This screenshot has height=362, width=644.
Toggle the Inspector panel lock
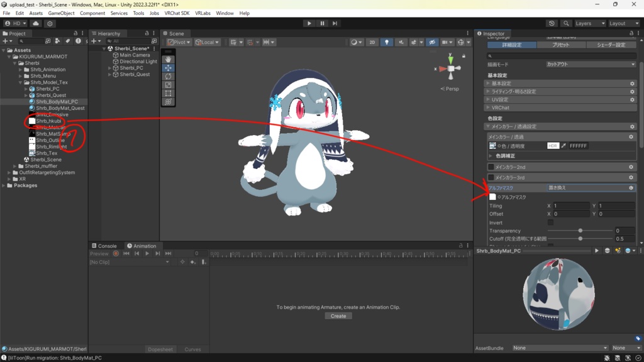[631, 33]
